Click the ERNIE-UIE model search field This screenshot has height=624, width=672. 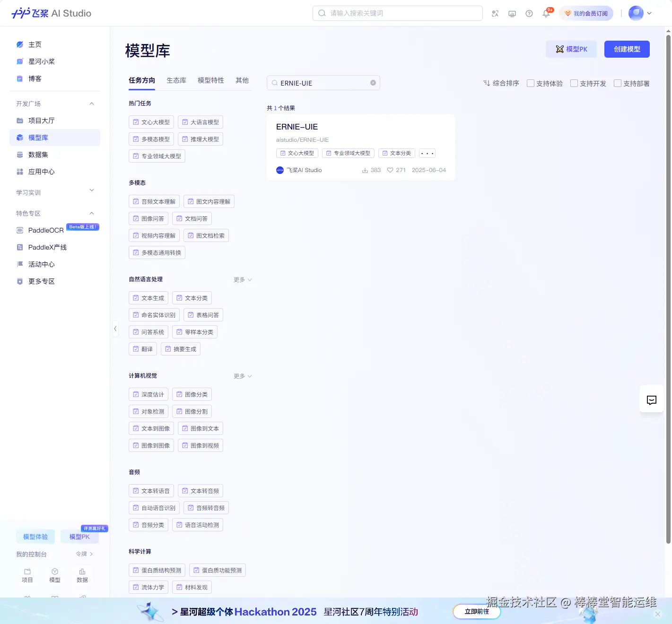pyautogui.click(x=323, y=83)
